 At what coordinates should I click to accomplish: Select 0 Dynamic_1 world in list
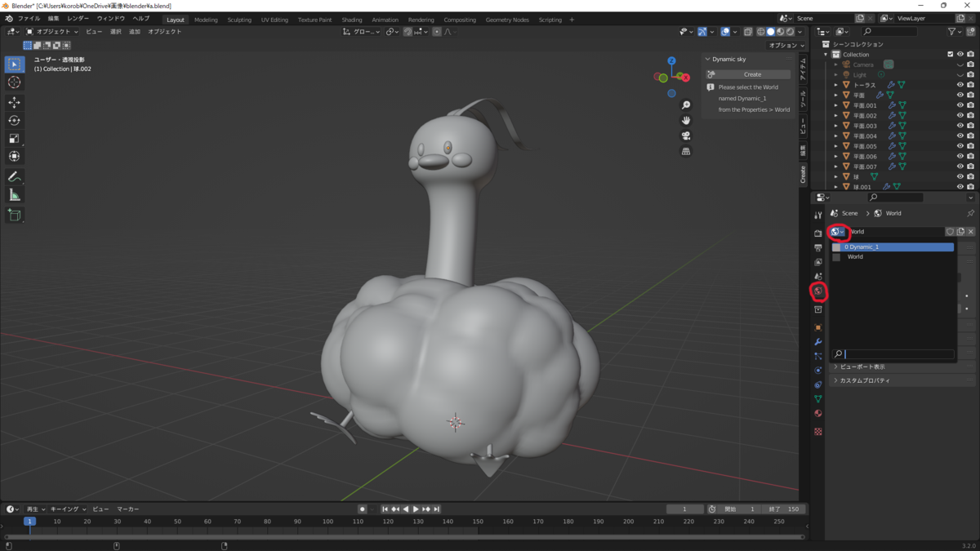893,247
